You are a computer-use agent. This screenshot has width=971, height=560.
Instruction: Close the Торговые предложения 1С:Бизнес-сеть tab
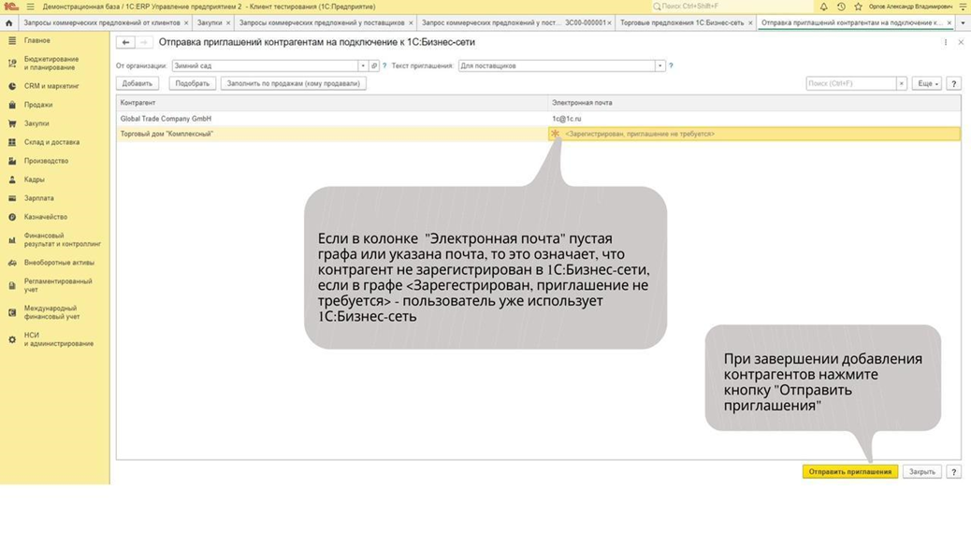click(x=750, y=22)
